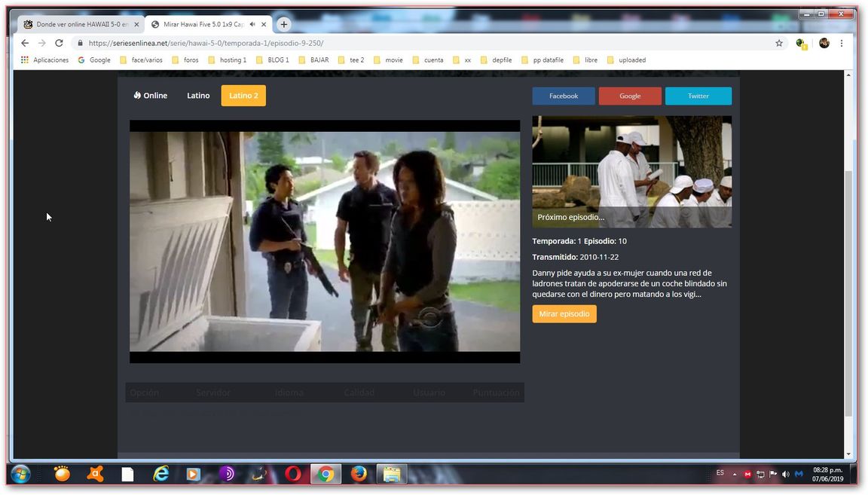The height and width of the screenshot is (495, 868).
Task: Launch the orange round taskbar app
Action: click(62, 474)
